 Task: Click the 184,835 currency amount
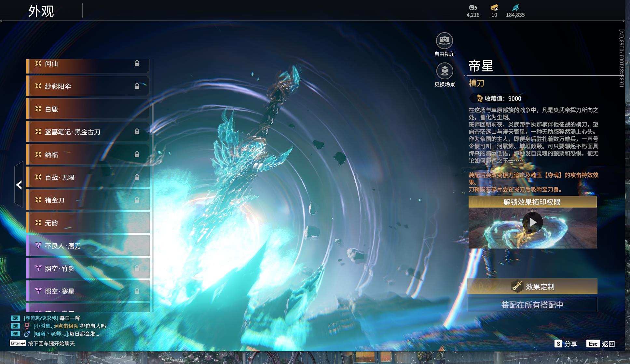point(515,15)
